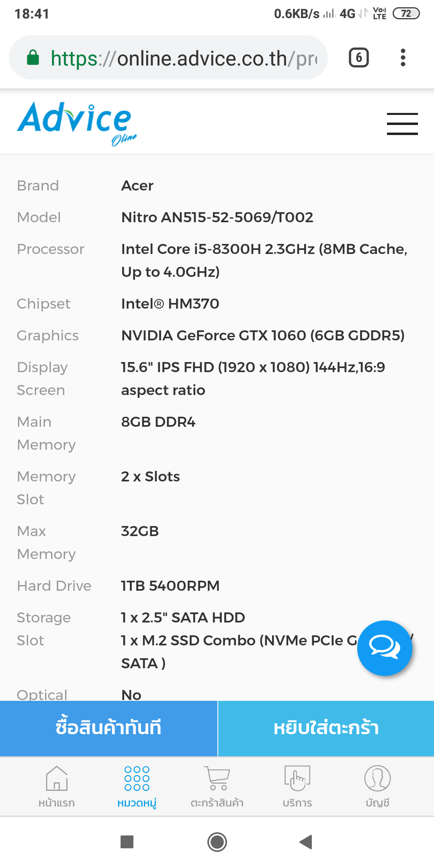The width and height of the screenshot is (434, 868).
Task: Open the categories (หมวดหมู่) tab
Action: (137, 786)
